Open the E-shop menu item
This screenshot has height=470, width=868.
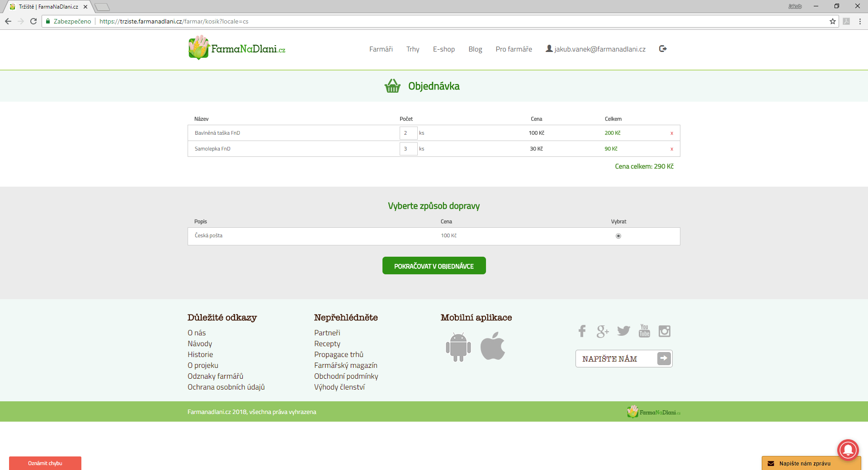click(443, 49)
